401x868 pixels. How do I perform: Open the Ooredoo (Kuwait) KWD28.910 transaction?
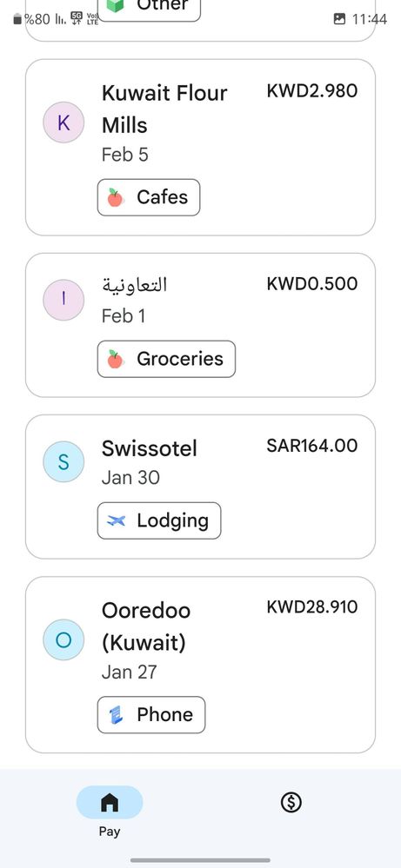pyautogui.click(x=200, y=665)
